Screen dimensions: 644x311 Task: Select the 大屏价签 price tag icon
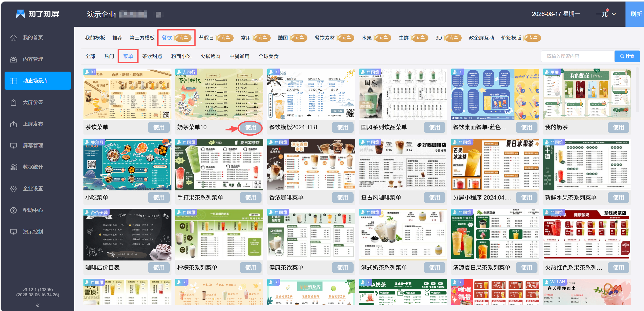[13, 103]
